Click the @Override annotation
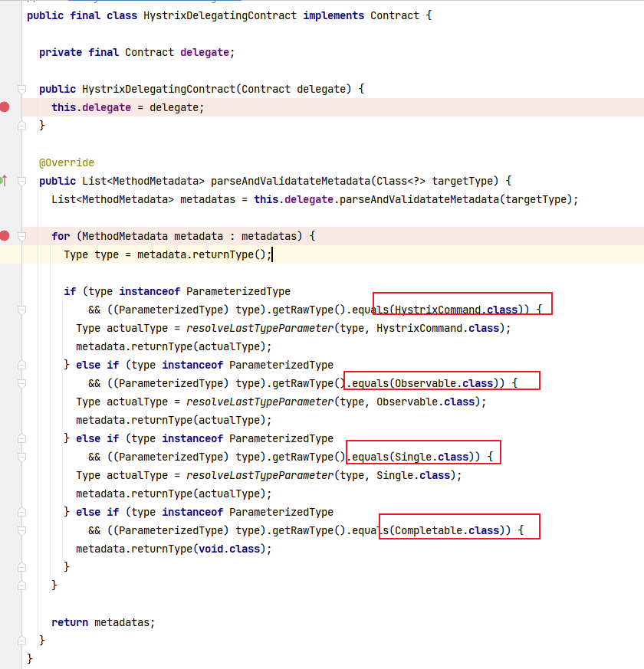 [x=67, y=162]
